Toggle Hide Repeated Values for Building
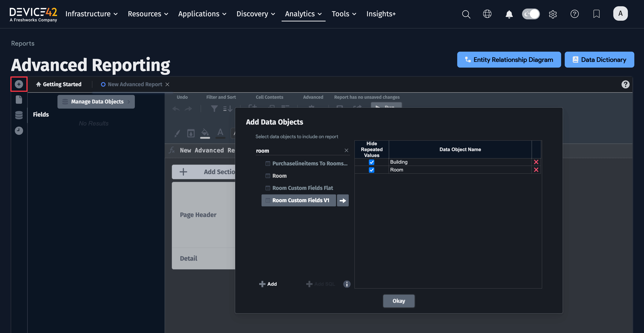 click(371, 162)
